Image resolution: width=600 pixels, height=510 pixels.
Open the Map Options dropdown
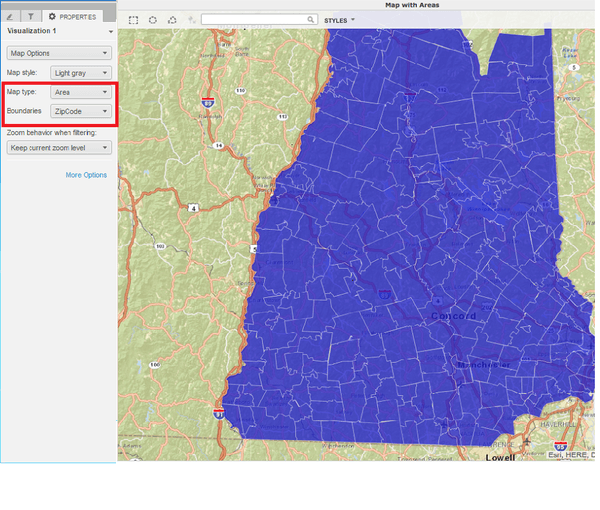tap(58, 53)
